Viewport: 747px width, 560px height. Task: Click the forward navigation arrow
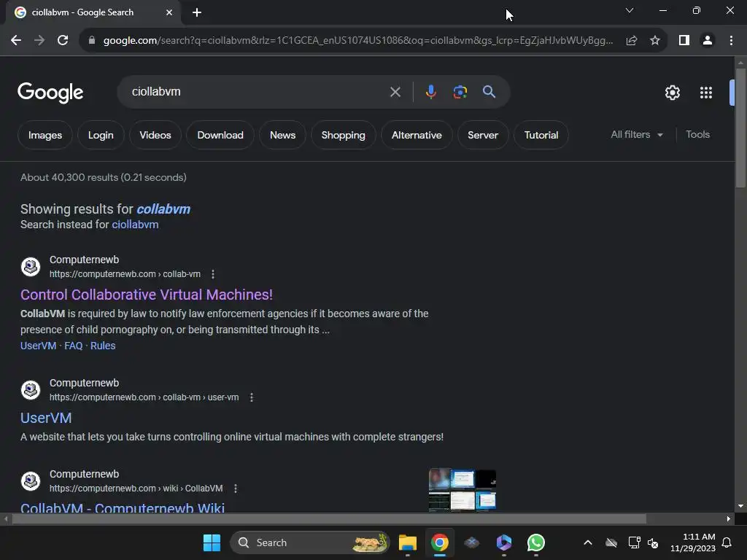pyautogui.click(x=39, y=41)
